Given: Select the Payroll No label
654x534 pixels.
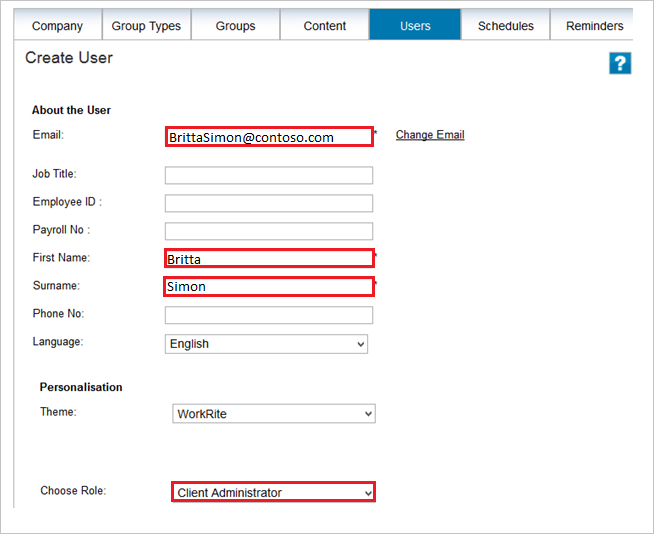Looking at the screenshot, I should (x=61, y=229).
